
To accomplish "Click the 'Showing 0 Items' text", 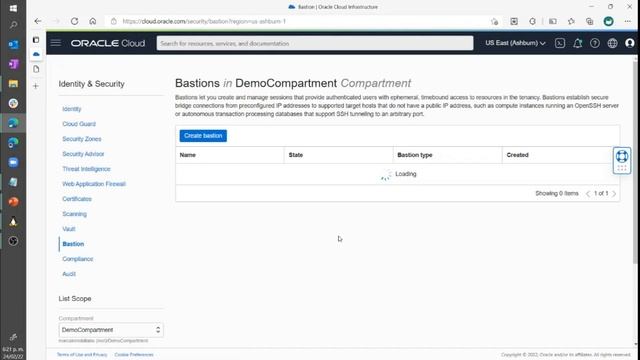I will (x=557, y=193).
